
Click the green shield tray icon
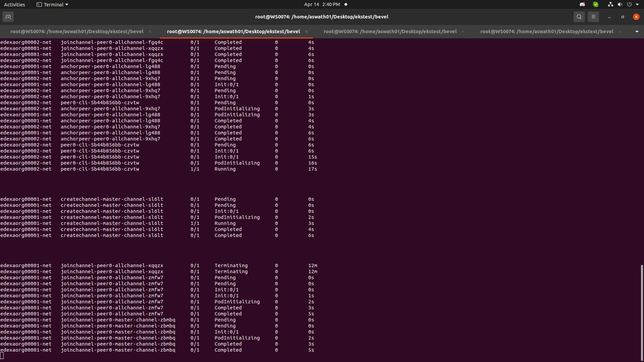(x=596, y=4)
